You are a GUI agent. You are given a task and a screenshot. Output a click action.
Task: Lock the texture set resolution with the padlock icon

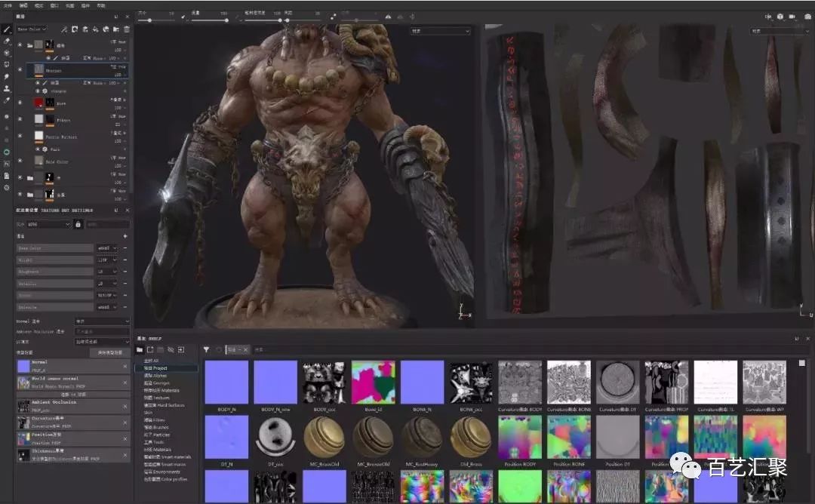[x=78, y=224]
